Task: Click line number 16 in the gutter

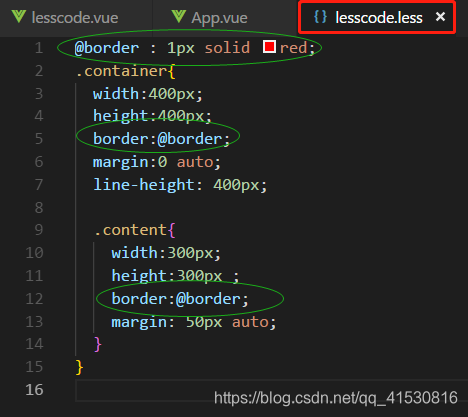Action: pyautogui.click(x=34, y=390)
